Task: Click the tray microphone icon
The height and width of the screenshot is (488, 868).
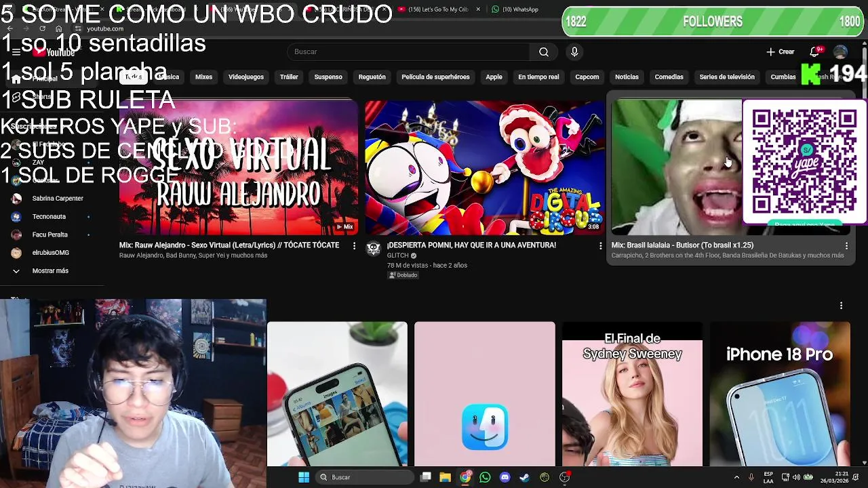Action: coord(751,477)
